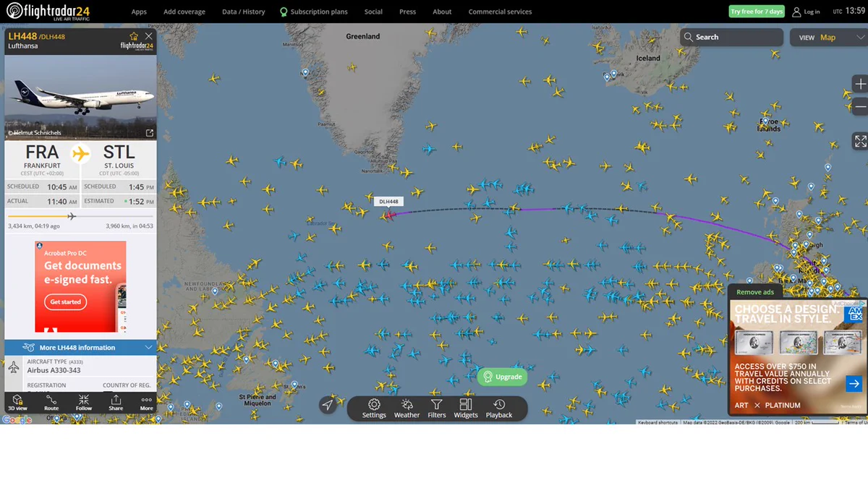Click Get started in Acrobat ad
The image size is (868, 488).
[65, 301]
